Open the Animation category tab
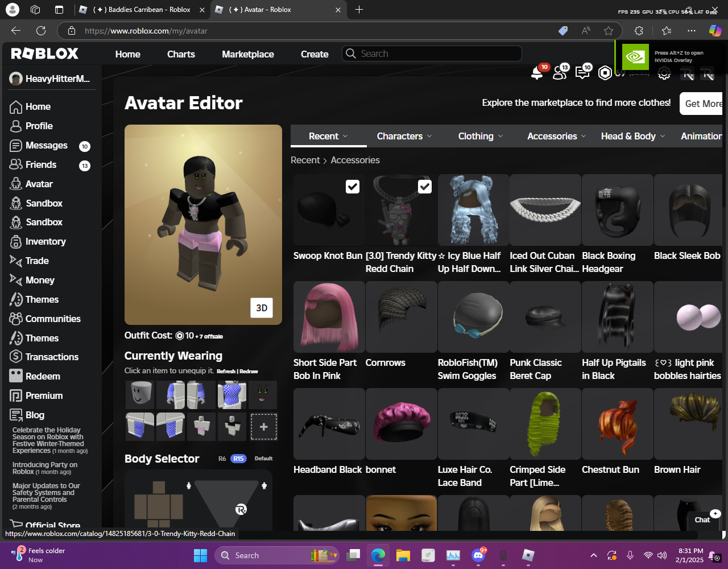 pos(701,136)
